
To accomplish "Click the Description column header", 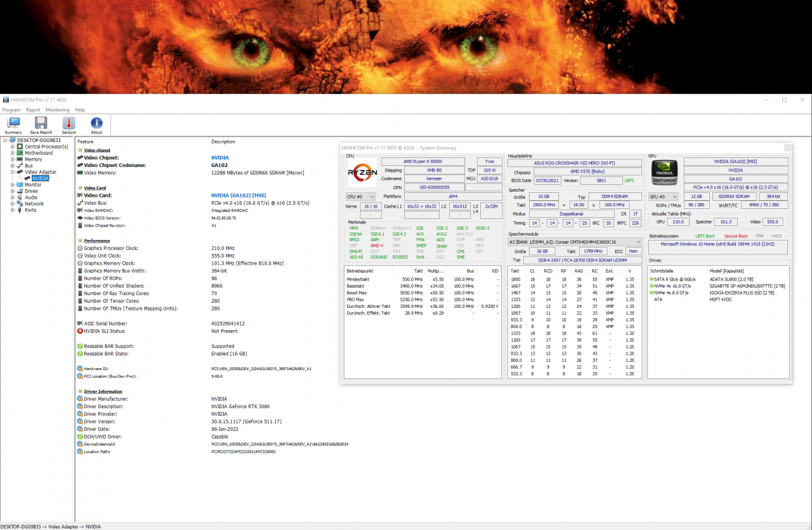I will [223, 142].
